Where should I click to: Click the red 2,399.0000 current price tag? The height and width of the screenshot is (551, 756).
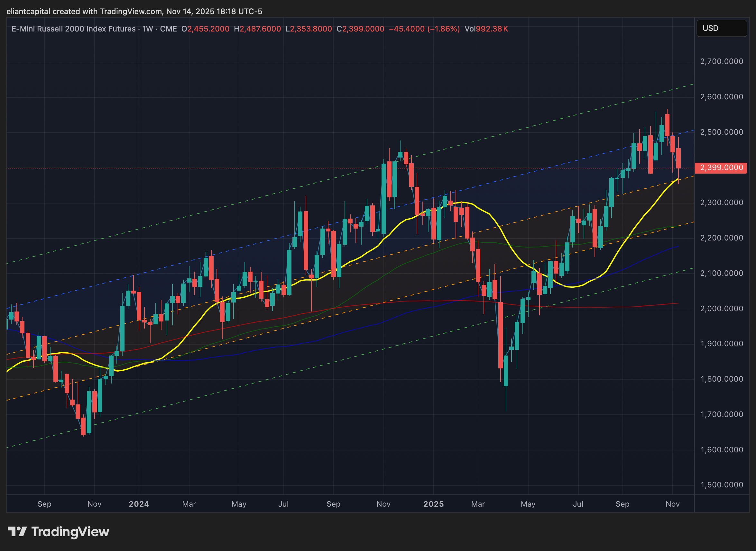coord(720,167)
